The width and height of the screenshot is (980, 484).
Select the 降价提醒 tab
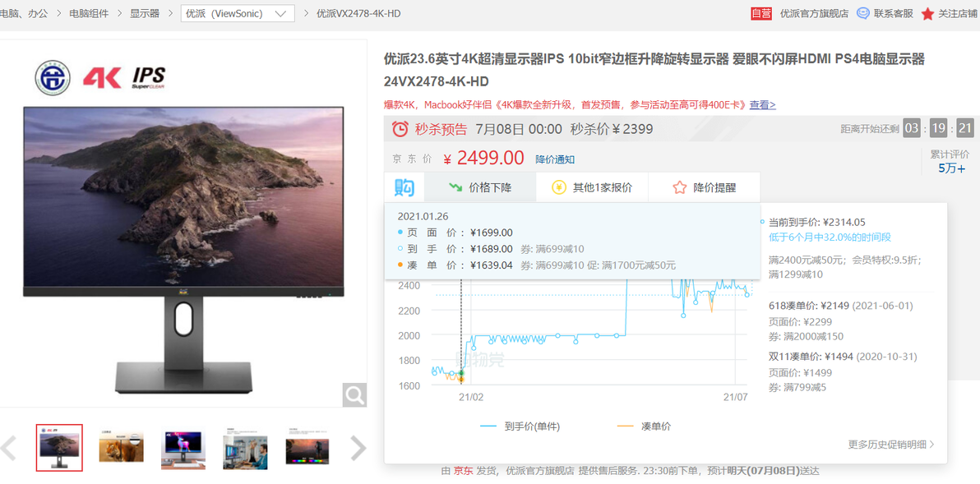[705, 187]
